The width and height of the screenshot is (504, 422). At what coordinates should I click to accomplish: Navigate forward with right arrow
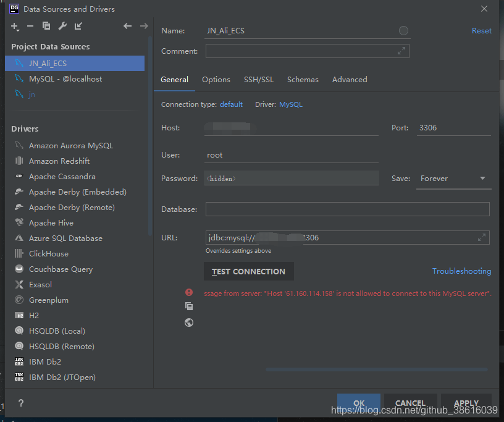click(x=144, y=26)
